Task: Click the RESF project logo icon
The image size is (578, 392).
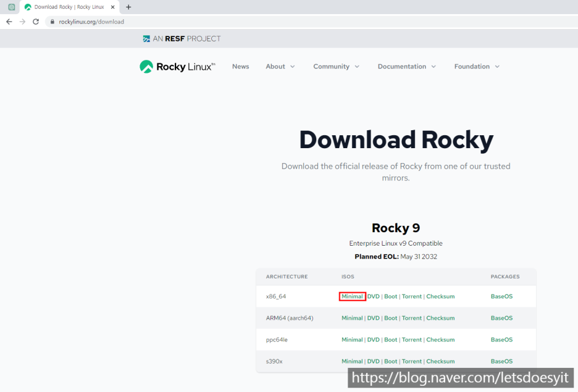Action: [x=146, y=39]
